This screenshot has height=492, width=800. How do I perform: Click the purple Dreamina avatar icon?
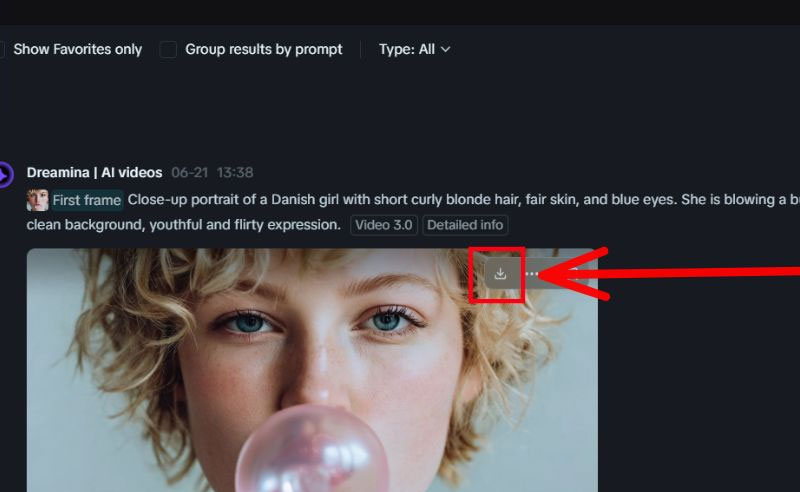pyautogui.click(x=5, y=175)
